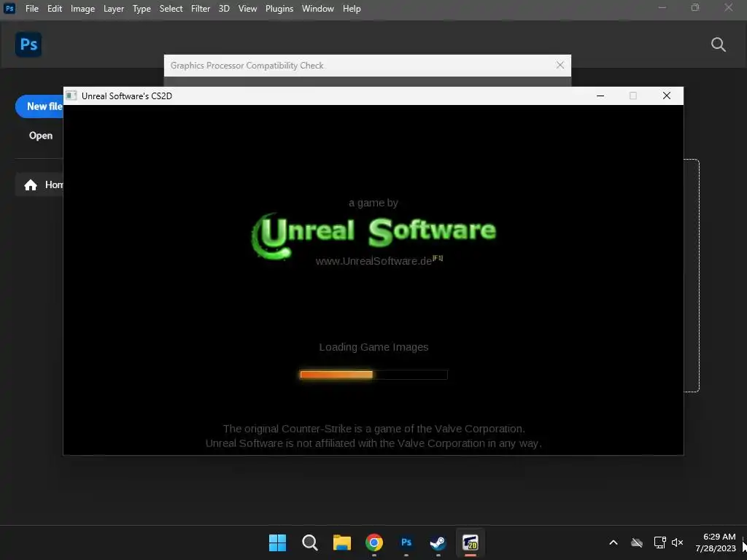Minimize the CS2D game window
This screenshot has height=560, width=747.
click(x=600, y=96)
